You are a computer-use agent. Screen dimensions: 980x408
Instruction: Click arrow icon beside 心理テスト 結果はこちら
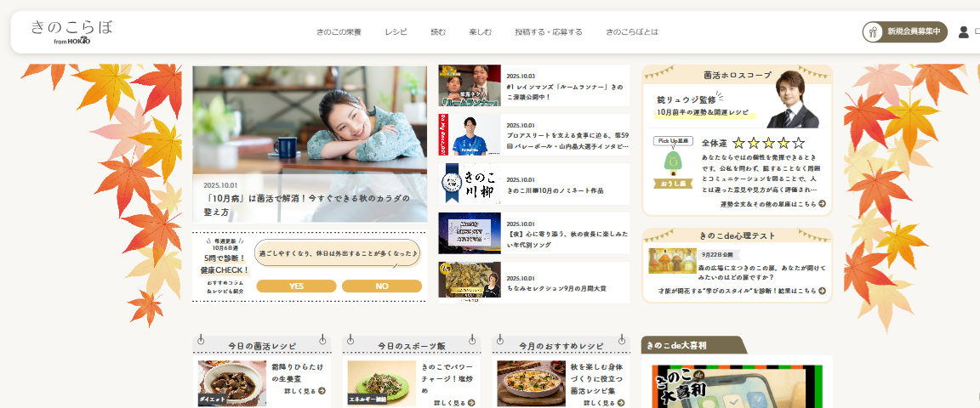click(823, 291)
